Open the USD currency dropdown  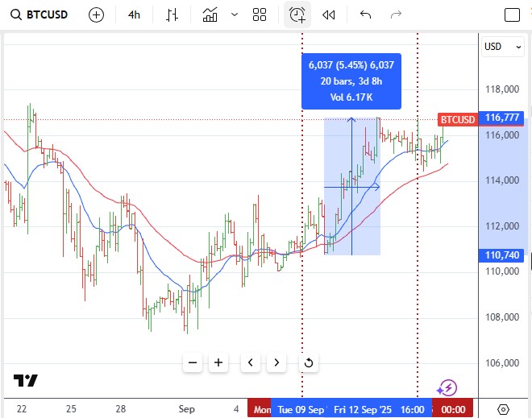click(x=502, y=47)
